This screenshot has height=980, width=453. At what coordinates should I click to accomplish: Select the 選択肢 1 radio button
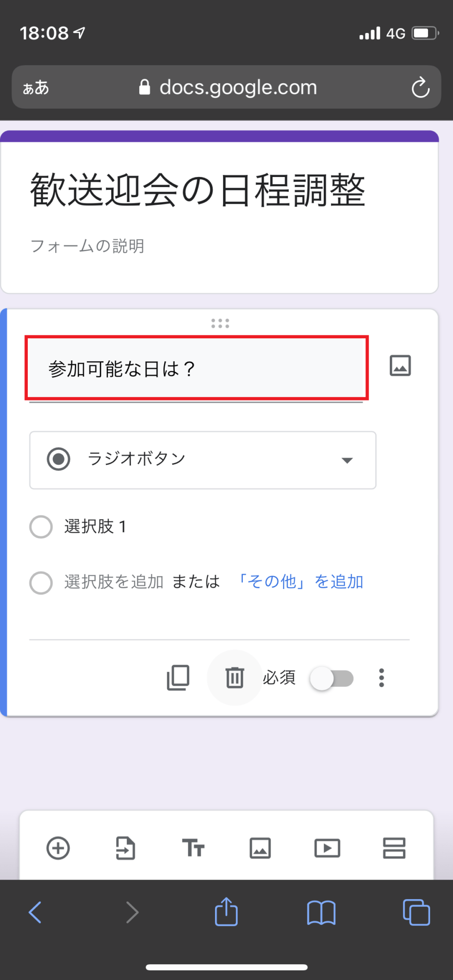coord(41,527)
